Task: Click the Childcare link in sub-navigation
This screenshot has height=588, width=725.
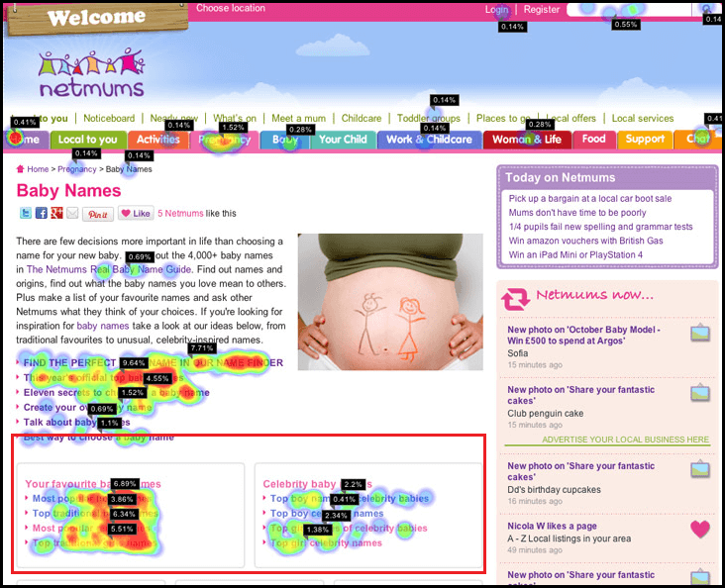Action: [x=362, y=119]
